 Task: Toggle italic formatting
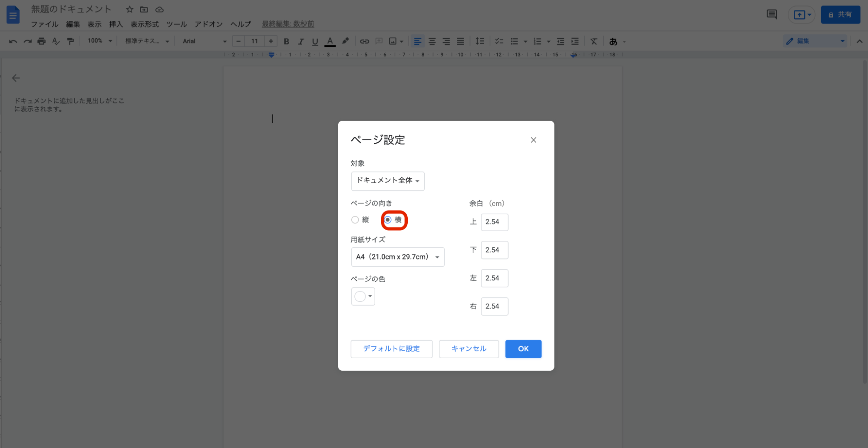pyautogui.click(x=300, y=41)
